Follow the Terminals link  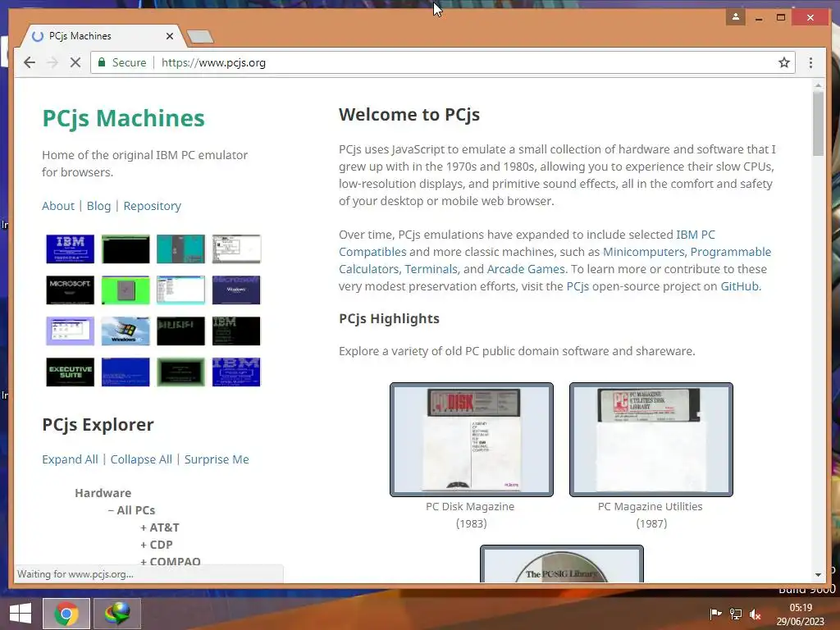coord(431,269)
